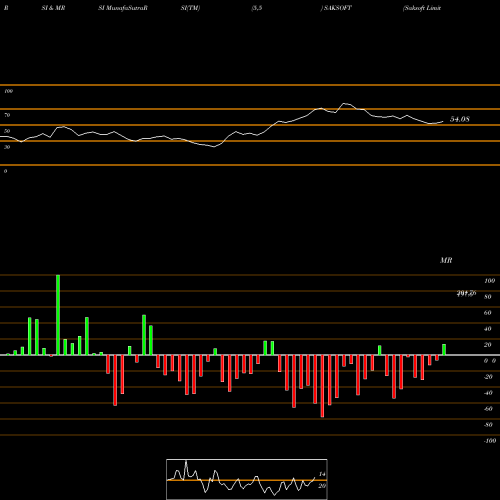Click the tallest green bar reaching 100
Screen dimensions: 500x500
point(58,315)
